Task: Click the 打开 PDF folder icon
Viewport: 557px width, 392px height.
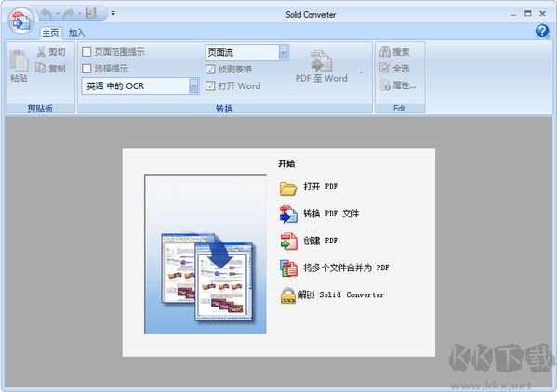Action: pos(288,189)
